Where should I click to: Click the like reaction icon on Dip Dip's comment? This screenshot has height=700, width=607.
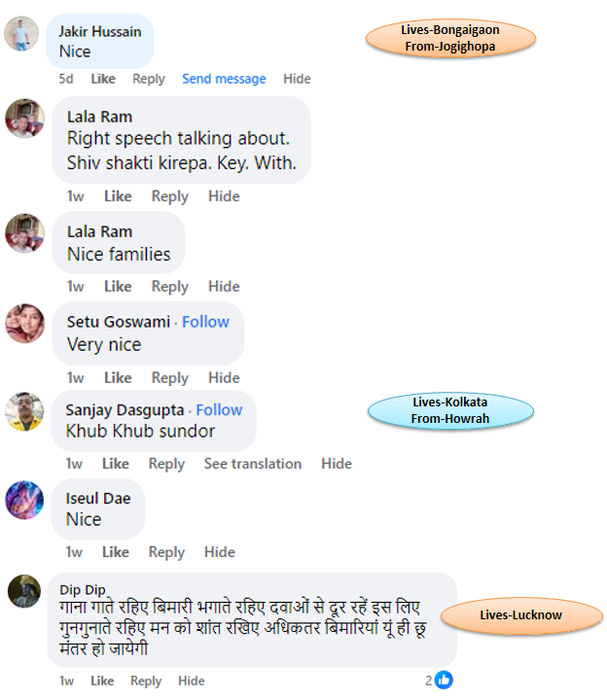click(x=444, y=680)
